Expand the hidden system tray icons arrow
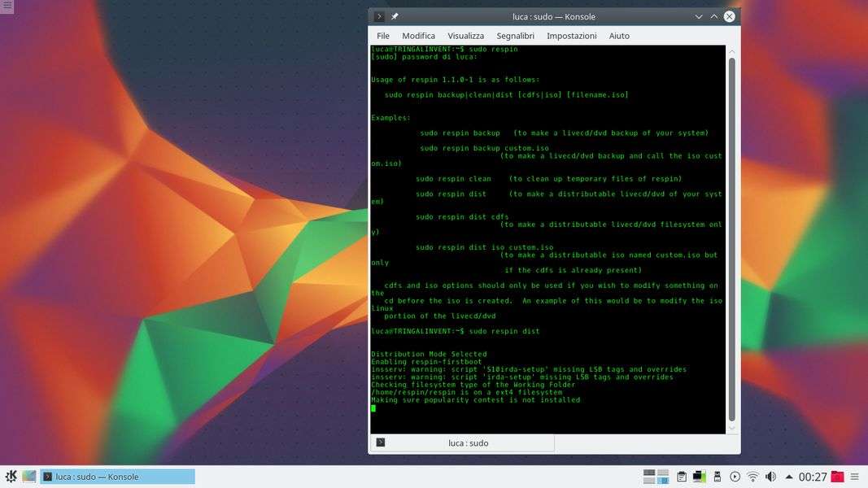 pos(787,477)
